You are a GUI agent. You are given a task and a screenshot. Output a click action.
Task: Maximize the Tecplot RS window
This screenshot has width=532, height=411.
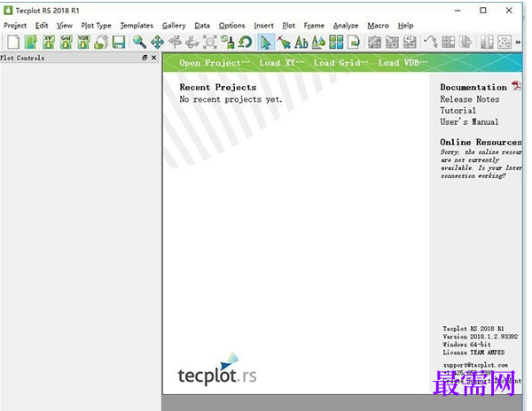483,11
